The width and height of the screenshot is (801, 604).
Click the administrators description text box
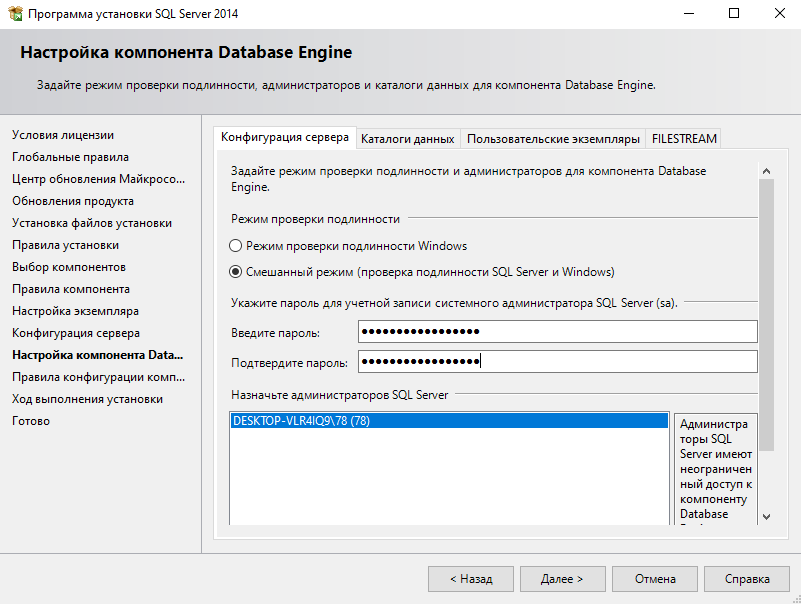click(x=715, y=469)
